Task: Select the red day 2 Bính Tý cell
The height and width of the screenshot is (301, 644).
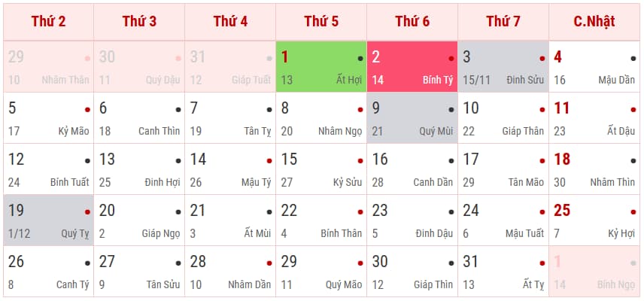Action: (412, 66)
